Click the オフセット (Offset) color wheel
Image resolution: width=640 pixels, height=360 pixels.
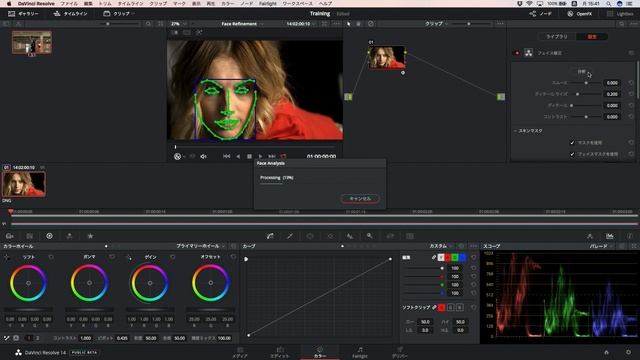tap(211, 283)
